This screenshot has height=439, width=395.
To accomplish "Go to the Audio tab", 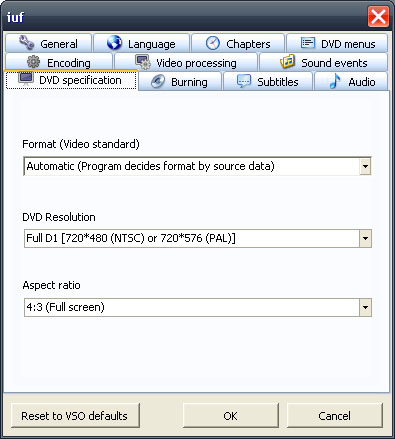I will [351, 82].
